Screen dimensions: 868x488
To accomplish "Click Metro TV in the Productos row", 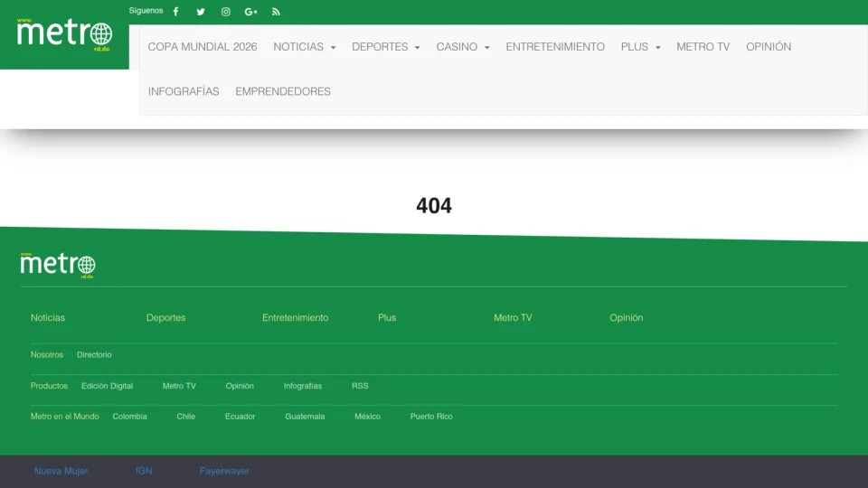I will point(179,386).
